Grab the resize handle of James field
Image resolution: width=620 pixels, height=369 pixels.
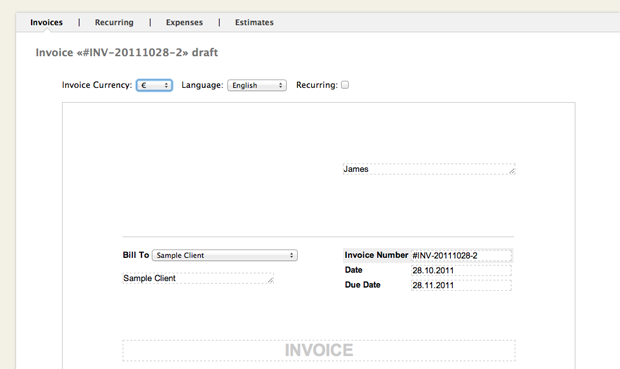click(512, 171)
